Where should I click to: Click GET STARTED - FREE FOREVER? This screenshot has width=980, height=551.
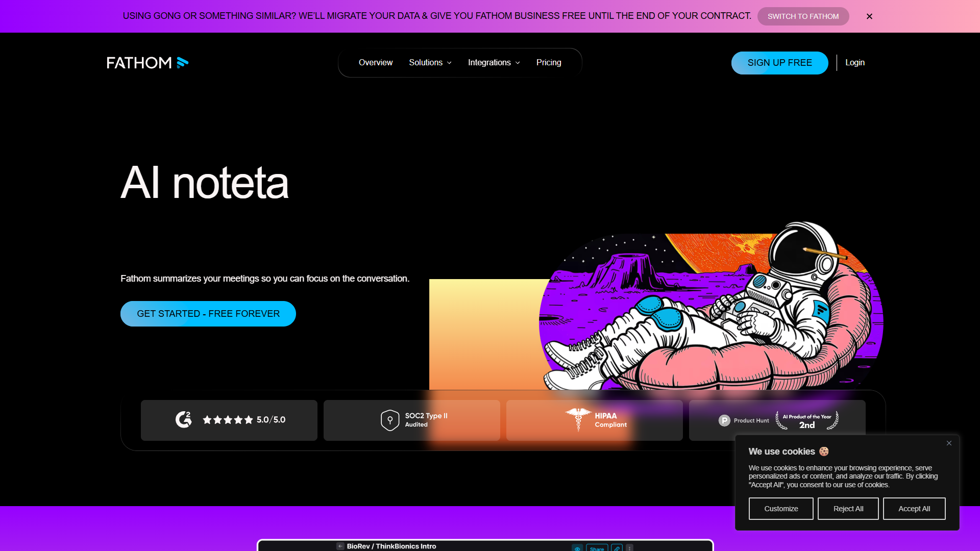click(x=208, y=314)
